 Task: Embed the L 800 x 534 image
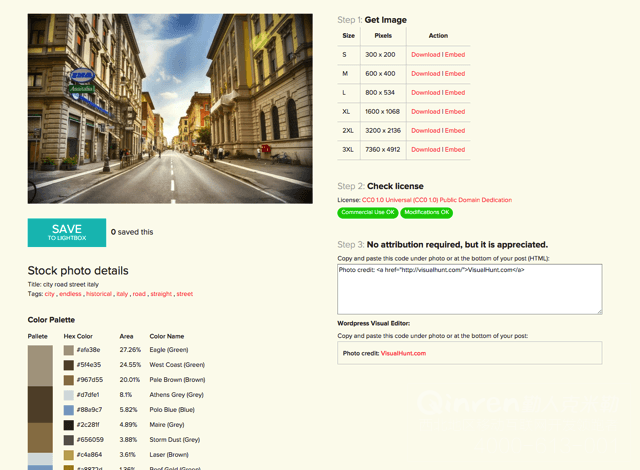(455, 93)
